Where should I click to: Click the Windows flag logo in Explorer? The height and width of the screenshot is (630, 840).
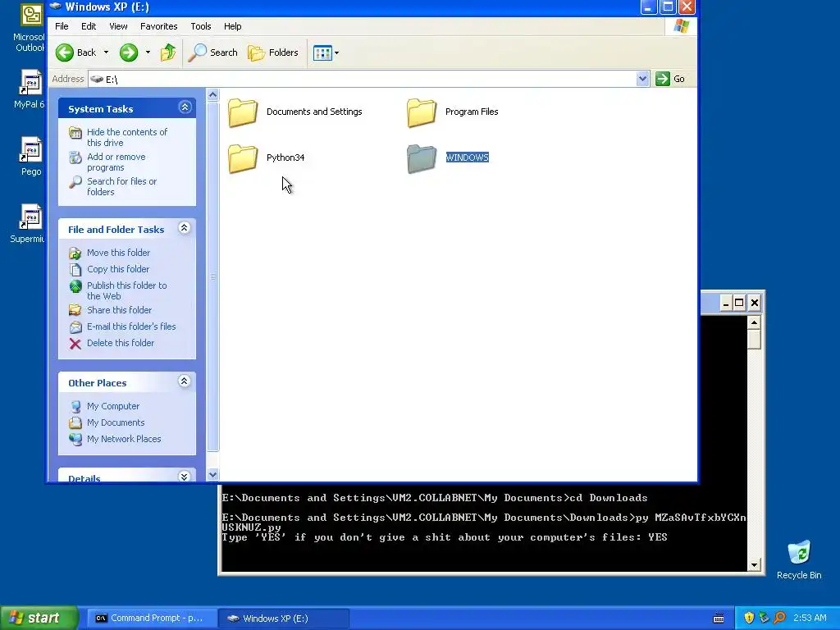682,26
